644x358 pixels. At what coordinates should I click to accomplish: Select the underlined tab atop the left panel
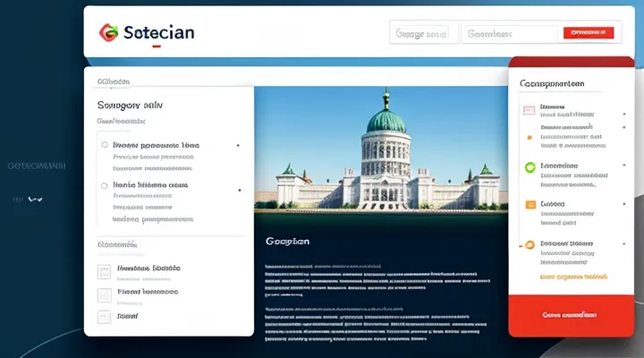tap(114, 81)
